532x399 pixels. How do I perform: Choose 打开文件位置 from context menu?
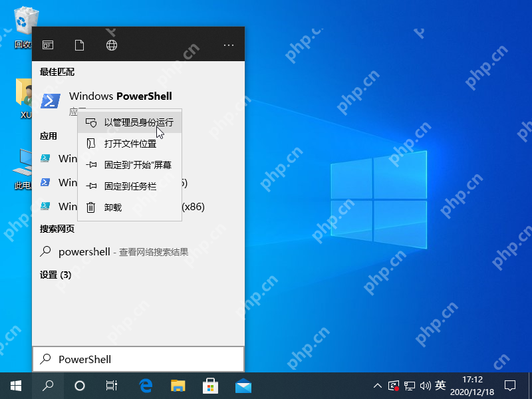130,144
